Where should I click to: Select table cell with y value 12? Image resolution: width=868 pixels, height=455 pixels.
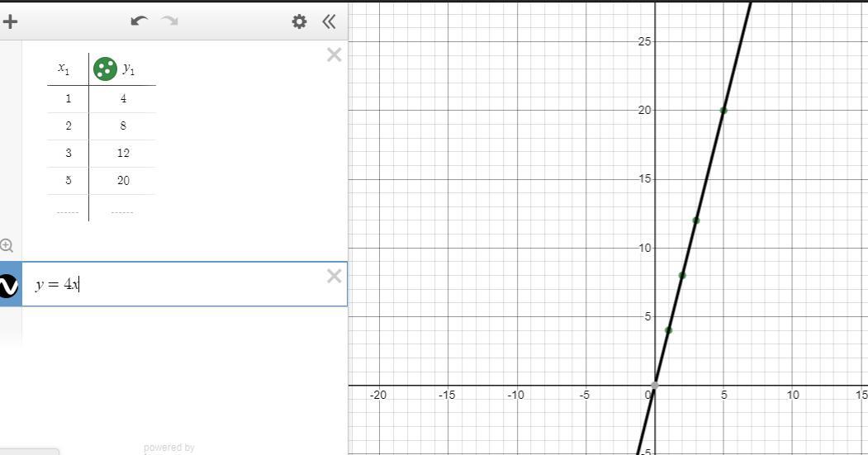click(x=123, y=153)
